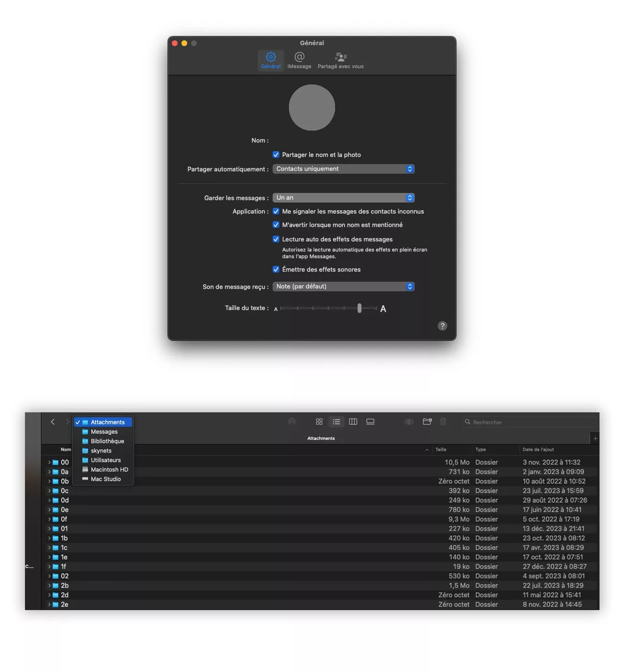
Task: Click the Rechercher search field
Action: point(529,422)
